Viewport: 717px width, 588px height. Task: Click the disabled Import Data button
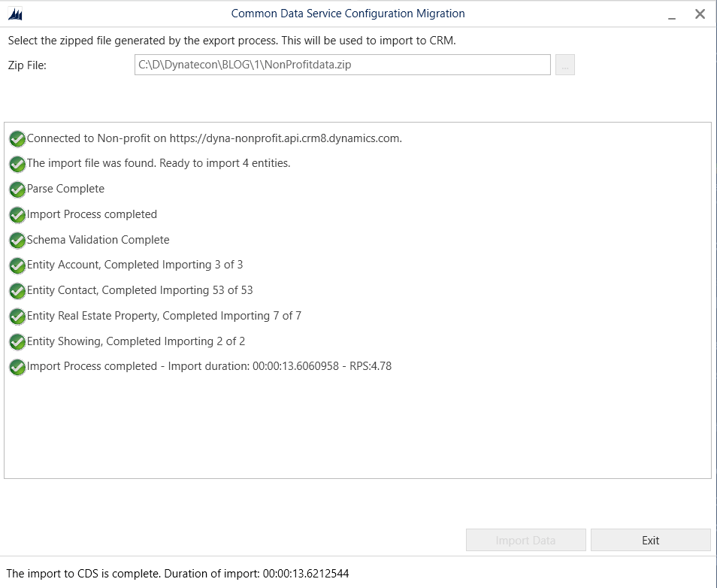(x=525, y=540)
